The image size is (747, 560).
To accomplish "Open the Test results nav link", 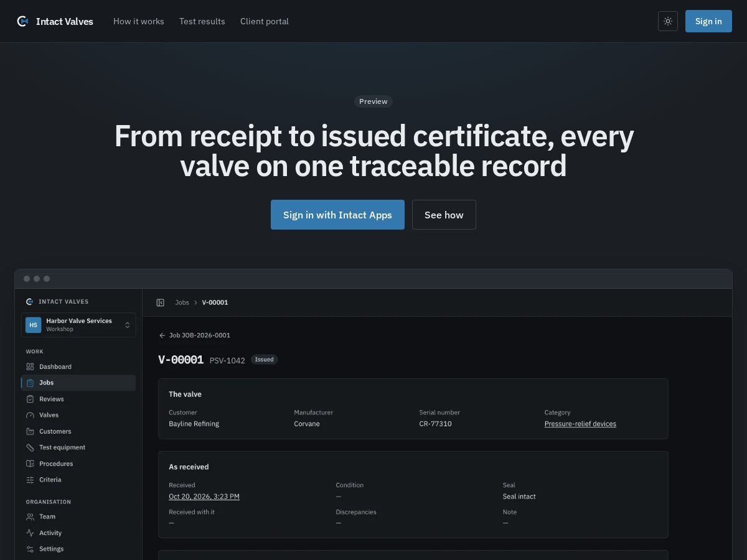I will tap(202, 21).
